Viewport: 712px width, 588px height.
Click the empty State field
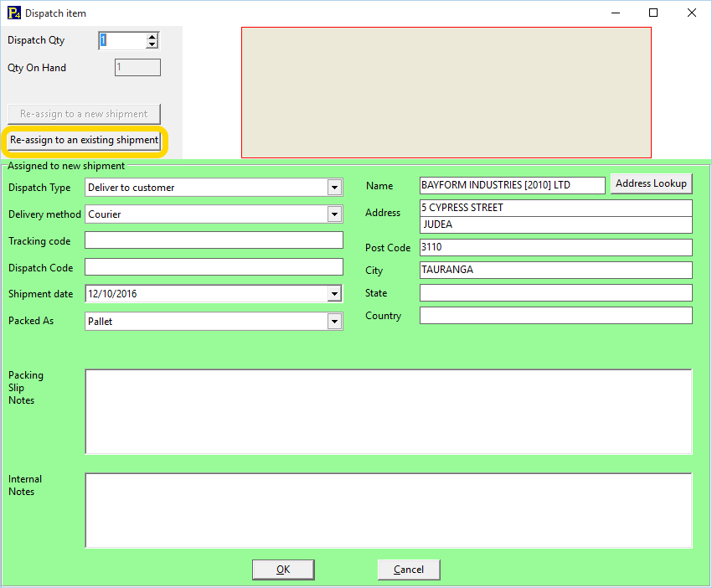[556, 293]
